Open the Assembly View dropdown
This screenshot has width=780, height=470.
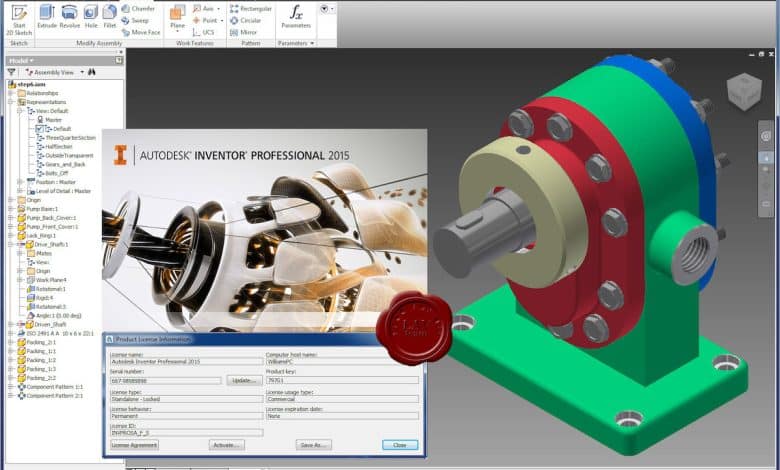pyautogui.click(x=82, y=72)
